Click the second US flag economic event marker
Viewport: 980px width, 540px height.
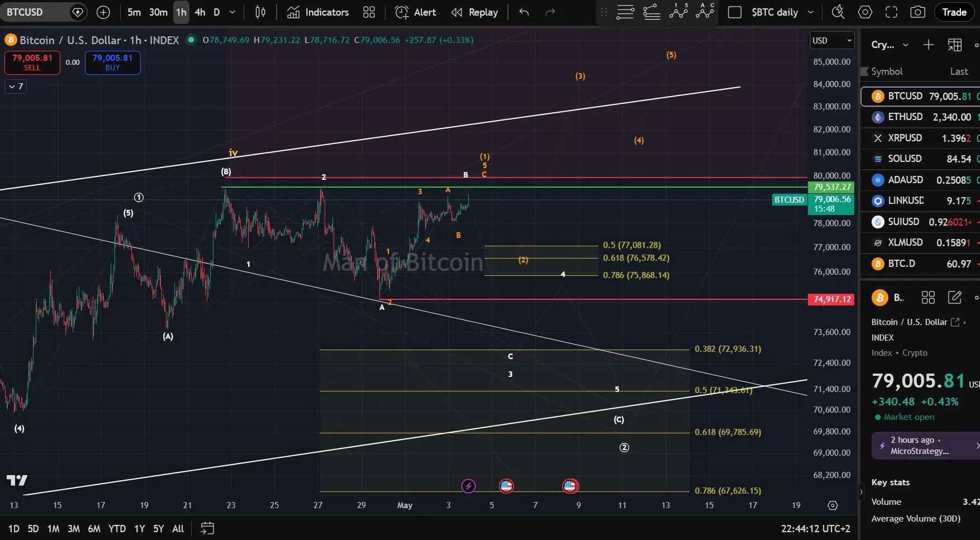(570, 486)
